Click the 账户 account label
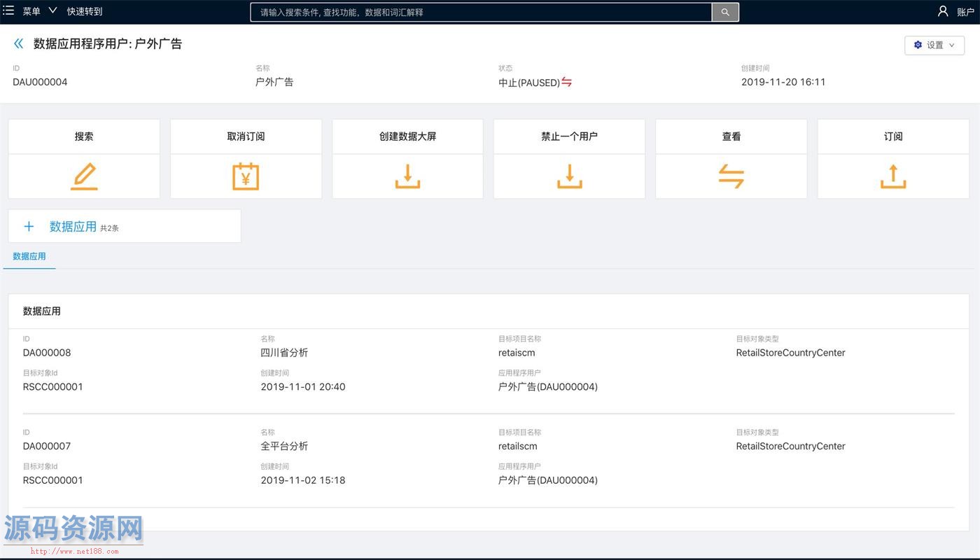 [965, 12]
